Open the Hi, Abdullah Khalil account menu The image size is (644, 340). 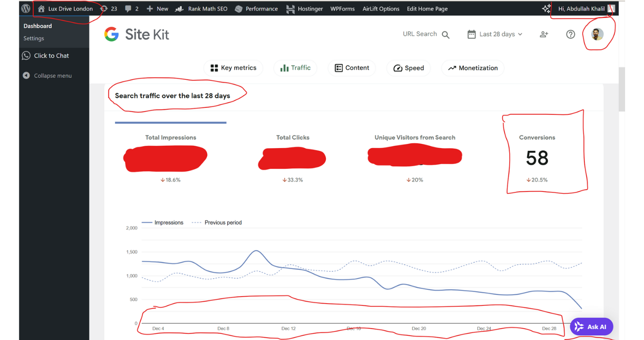click(x=581, y=8)
